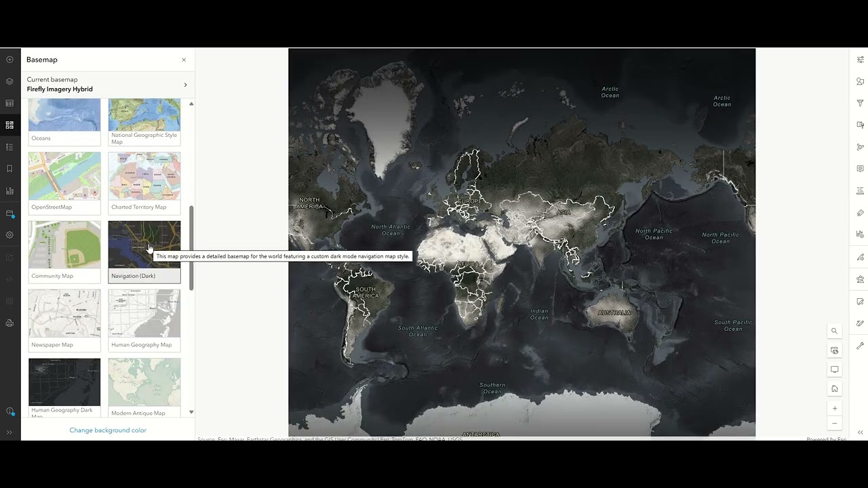Open the Bookmarks icon
Viewport: 868px width, 488px height.
point(9,169)
